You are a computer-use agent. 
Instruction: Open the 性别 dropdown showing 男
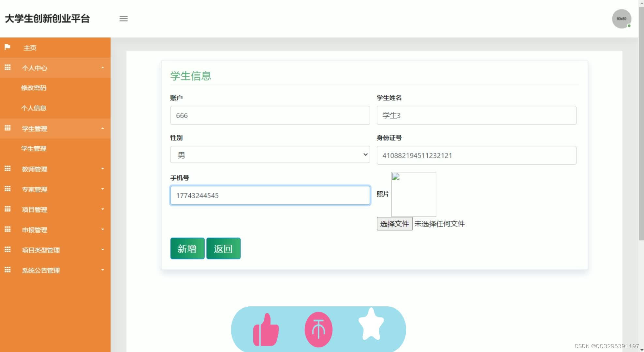coord(270,154)
